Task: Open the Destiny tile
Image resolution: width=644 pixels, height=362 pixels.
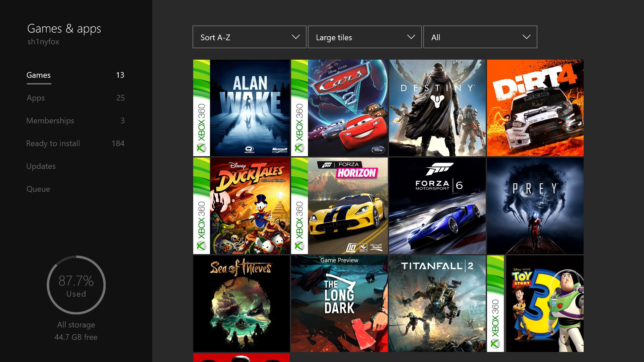Action: click(x=437, y=108)
